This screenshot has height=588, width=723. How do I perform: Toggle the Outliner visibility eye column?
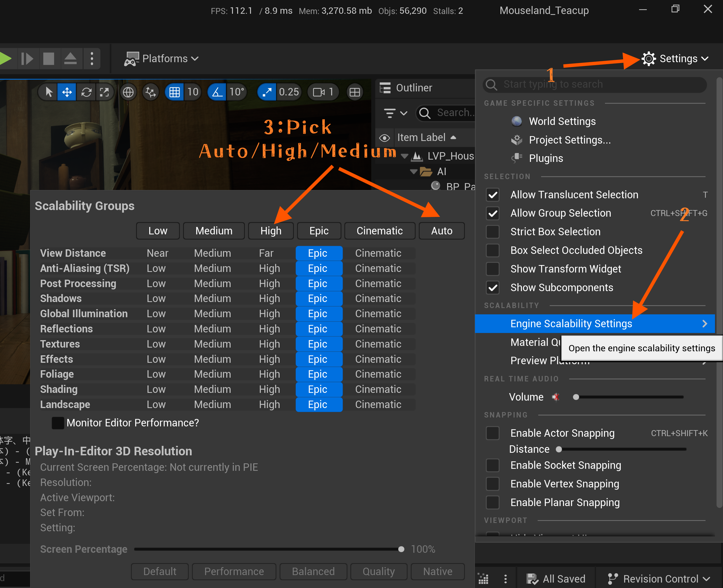click(x=384, y=138)
